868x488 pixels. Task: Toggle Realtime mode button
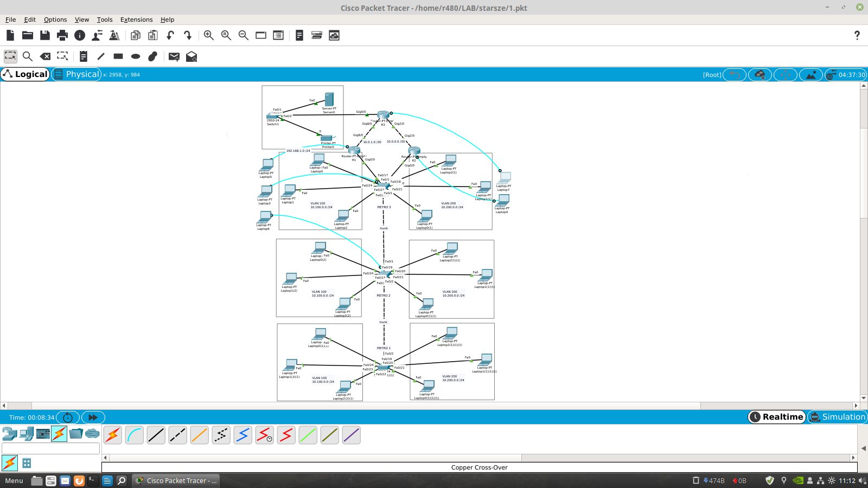777,417
